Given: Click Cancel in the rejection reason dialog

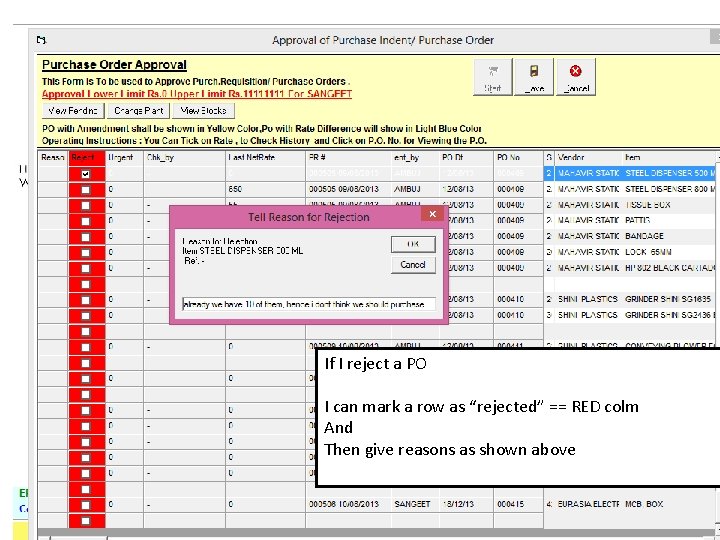Looking at the screenshot, I should (413, 265).
